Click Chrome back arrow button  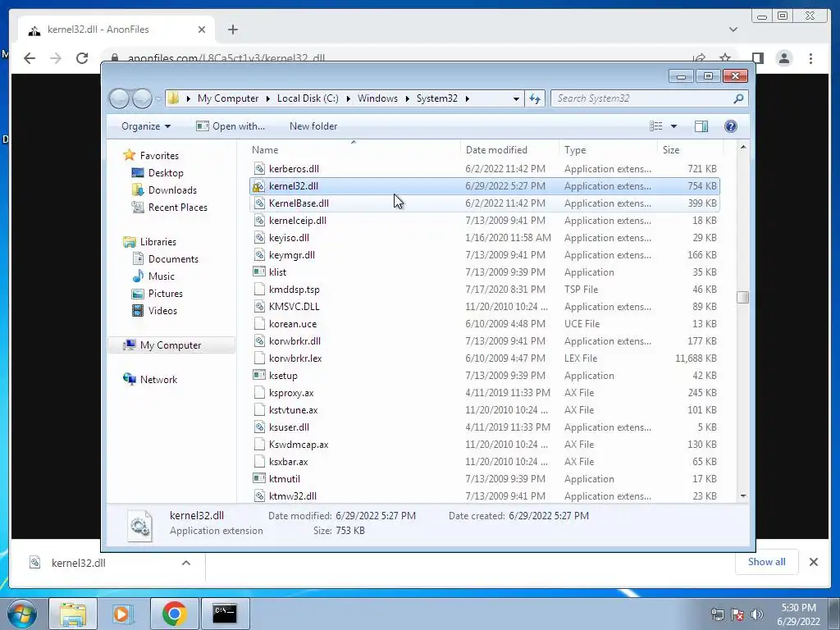point(30,58)
